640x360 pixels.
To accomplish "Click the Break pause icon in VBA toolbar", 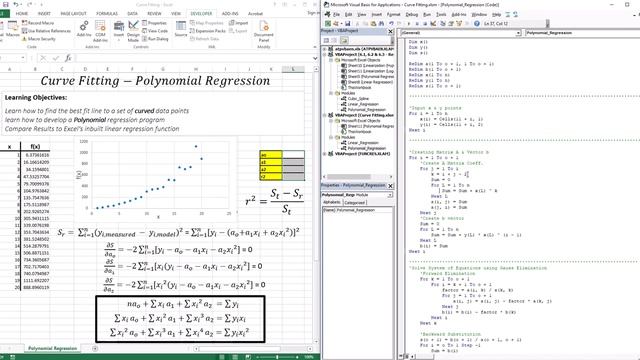I will (417, 24).
